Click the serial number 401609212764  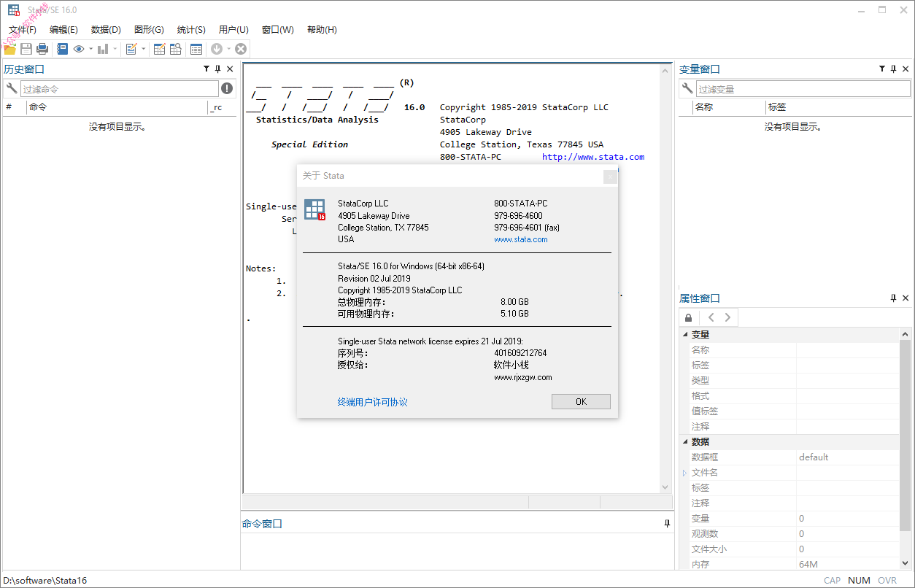pyautogui.click(x=520, y=353)
